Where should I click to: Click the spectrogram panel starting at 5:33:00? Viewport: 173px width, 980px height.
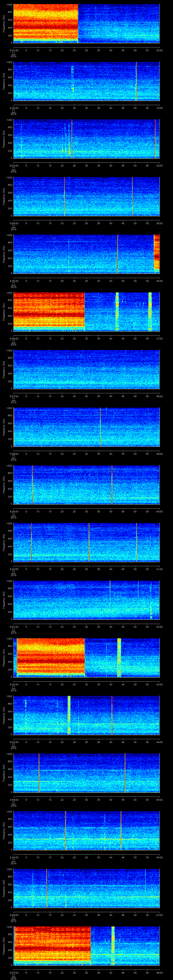(86, 139)
